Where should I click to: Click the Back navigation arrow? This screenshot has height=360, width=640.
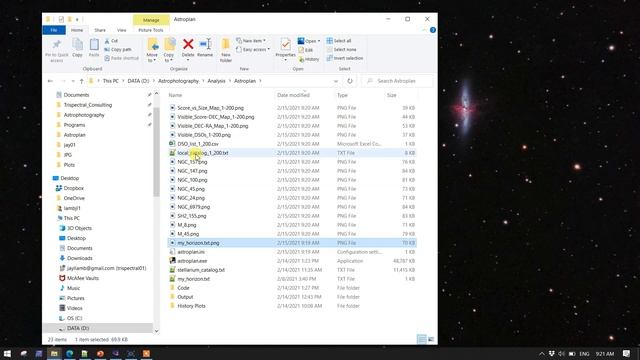(50, 81)
